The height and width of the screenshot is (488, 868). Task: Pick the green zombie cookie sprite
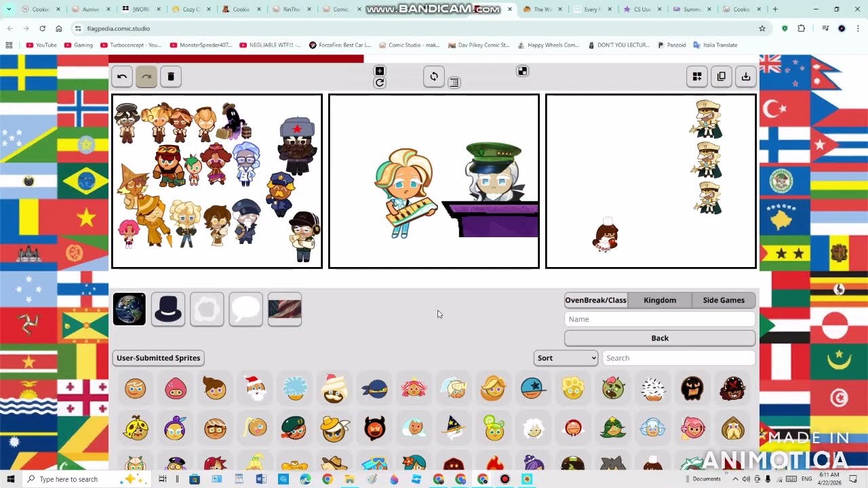[x=613, y=388]
